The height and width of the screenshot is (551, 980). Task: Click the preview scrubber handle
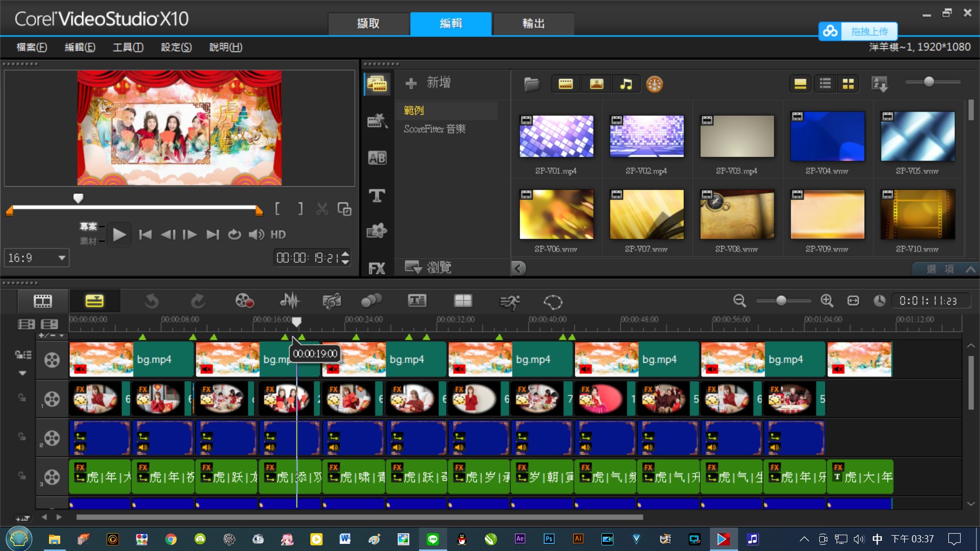pos(78,198)
